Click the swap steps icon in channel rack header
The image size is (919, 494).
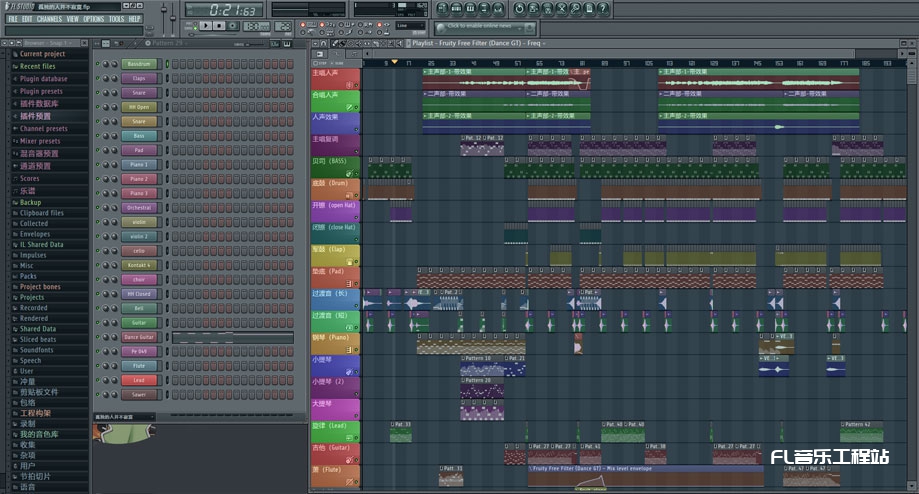click(x=105, y=44)
